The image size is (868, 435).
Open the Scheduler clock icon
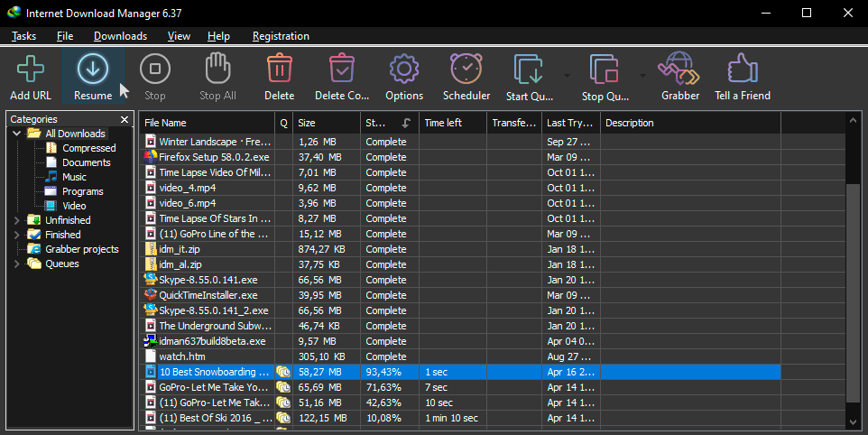point(466,70)
